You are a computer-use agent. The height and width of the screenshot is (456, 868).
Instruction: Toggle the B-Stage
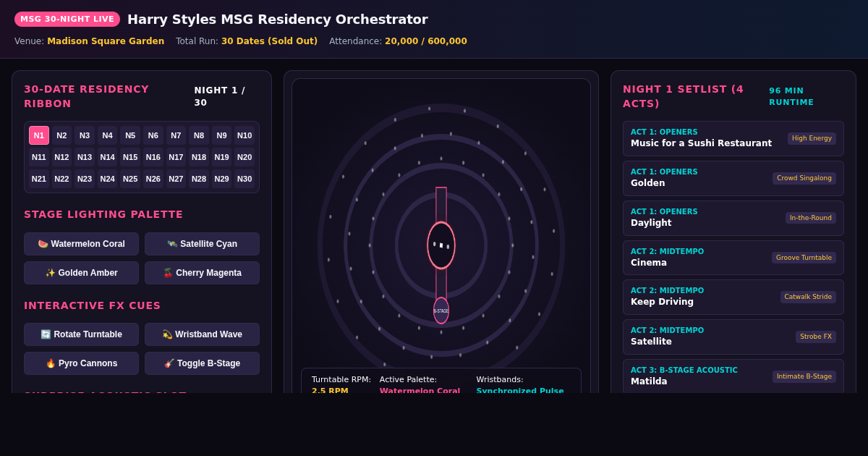[202, 363]
